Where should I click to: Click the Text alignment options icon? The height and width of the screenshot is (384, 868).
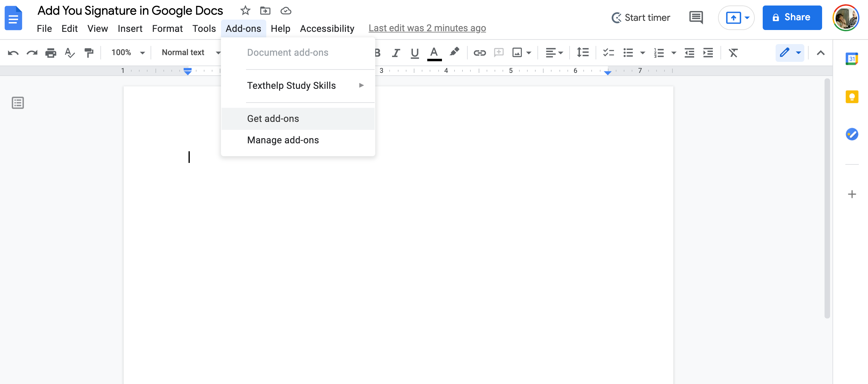coord(553,52)
